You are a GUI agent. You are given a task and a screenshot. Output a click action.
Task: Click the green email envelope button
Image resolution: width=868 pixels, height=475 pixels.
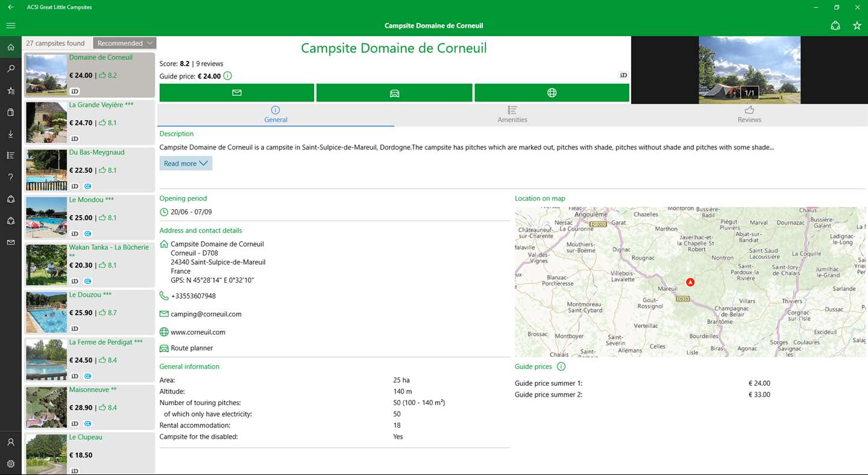[x=237, y=93]
